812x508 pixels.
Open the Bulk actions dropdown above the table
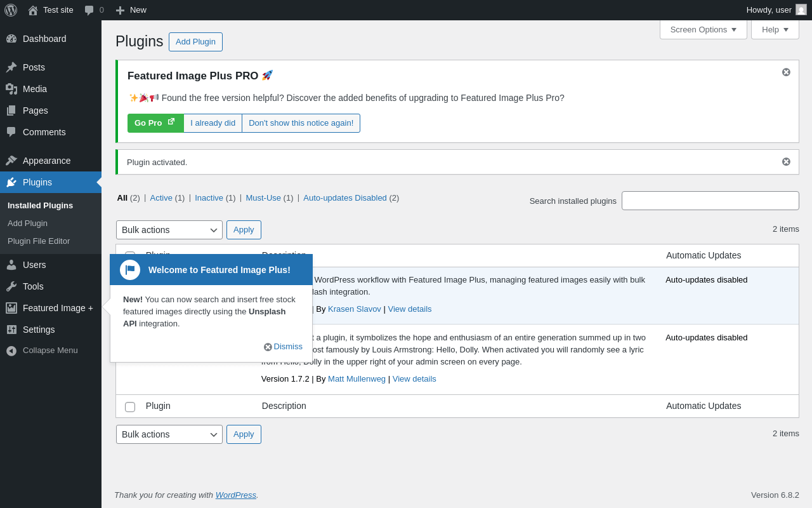point(169,230)
